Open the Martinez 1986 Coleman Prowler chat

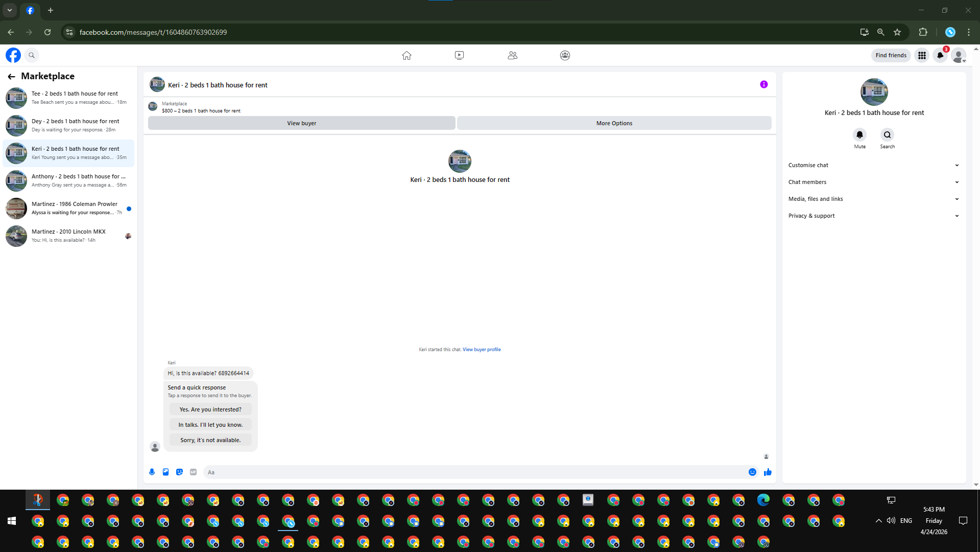[68, 208]
